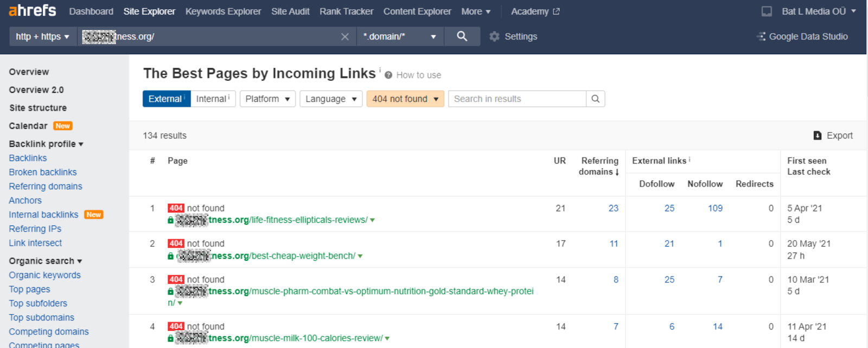Click the Export file icon
The image size is (868, 348).
coord(818,136)
